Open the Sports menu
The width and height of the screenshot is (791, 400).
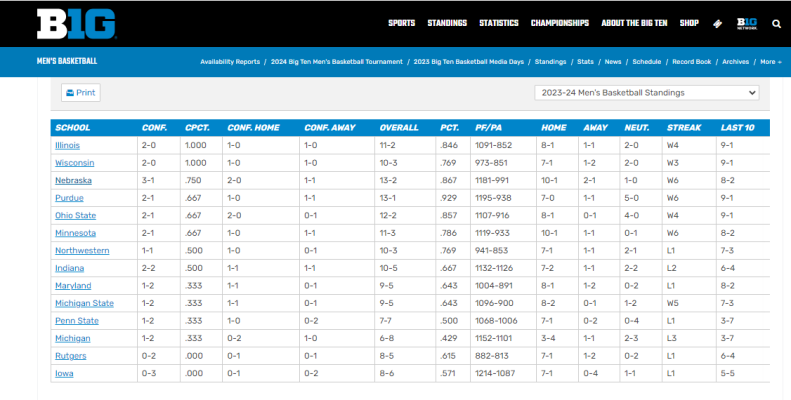point(402,23)
